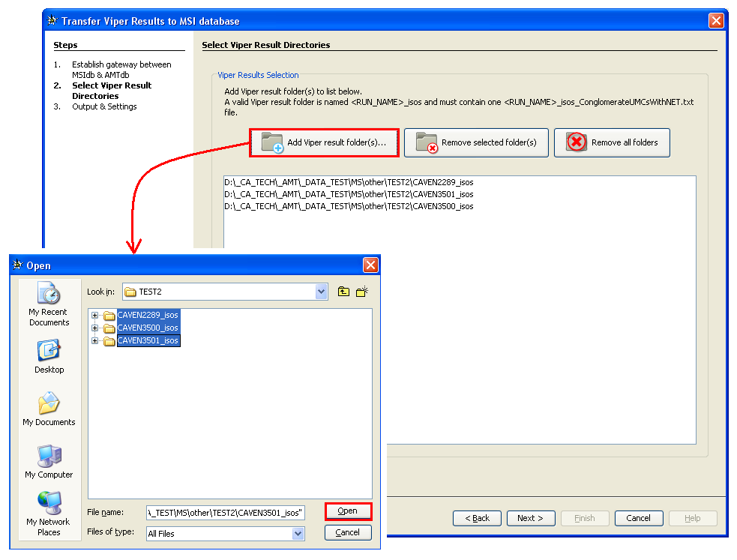Open the Look in dropdown
737x560 pixels.
coord(322,292)
